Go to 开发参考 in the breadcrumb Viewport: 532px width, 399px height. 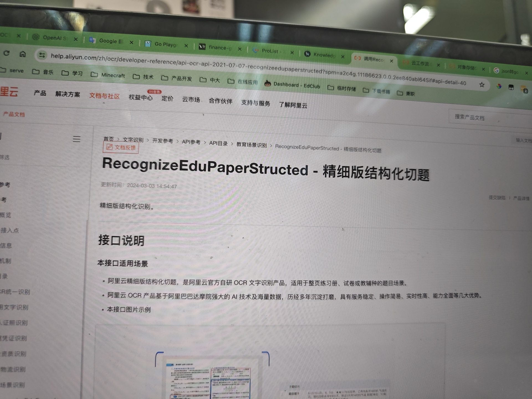(163, 141)
